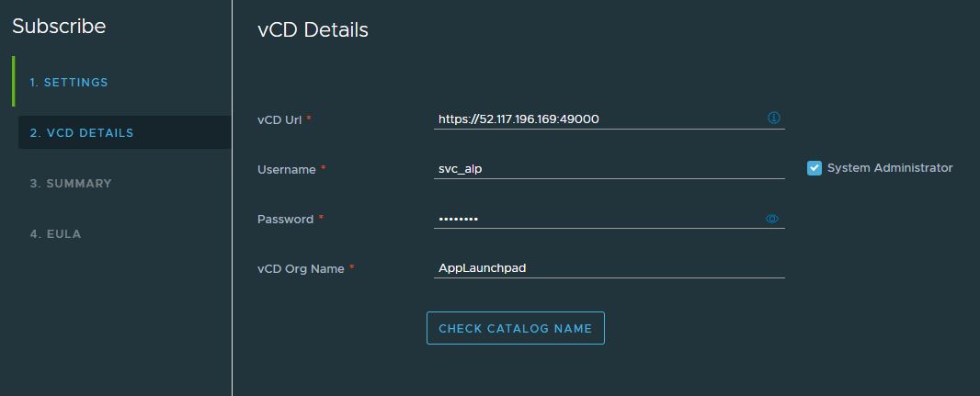The image size is (980, 396).
Task: Click the System Administrator checkbox label
Action: (889, 168)
